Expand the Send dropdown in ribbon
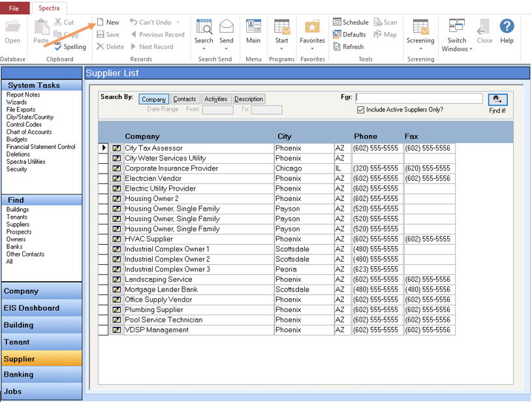The width and height of the screenshot is (532, 402). pyautogui.click(x=227, y=48)
